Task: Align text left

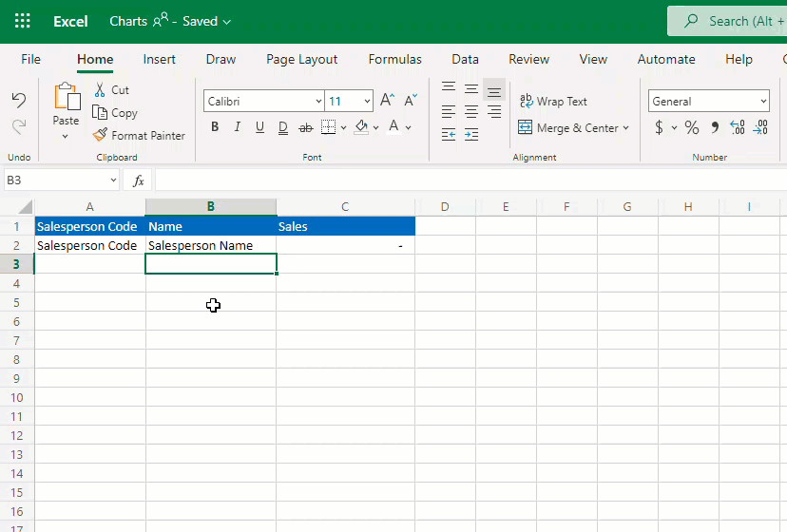Action: pyautogui.click(x=449, y=111)
